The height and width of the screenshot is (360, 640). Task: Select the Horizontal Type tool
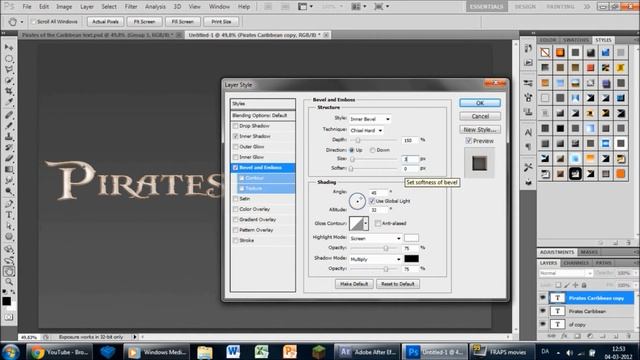coord(9,215)
